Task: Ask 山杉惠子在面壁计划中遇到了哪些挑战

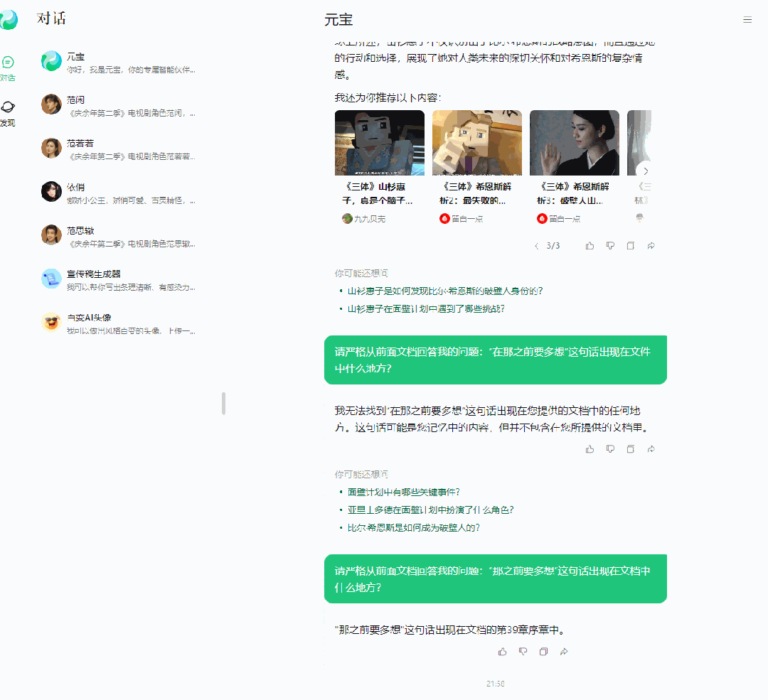Action: click(426, 309)
